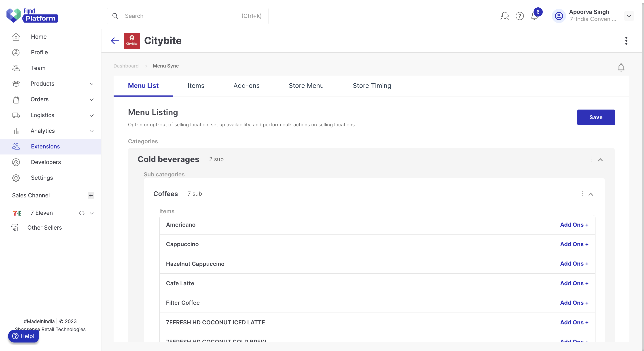This screenshot has height=351, width=644.
Task: Open the support headset icon
Action: pyautogui.click(x=504, y=16)
